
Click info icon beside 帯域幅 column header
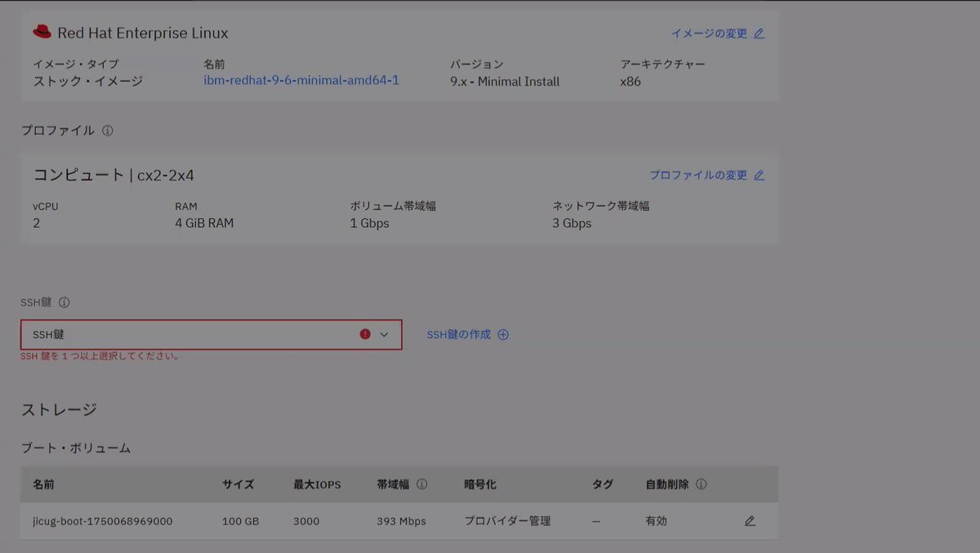(x=422, y=484)
